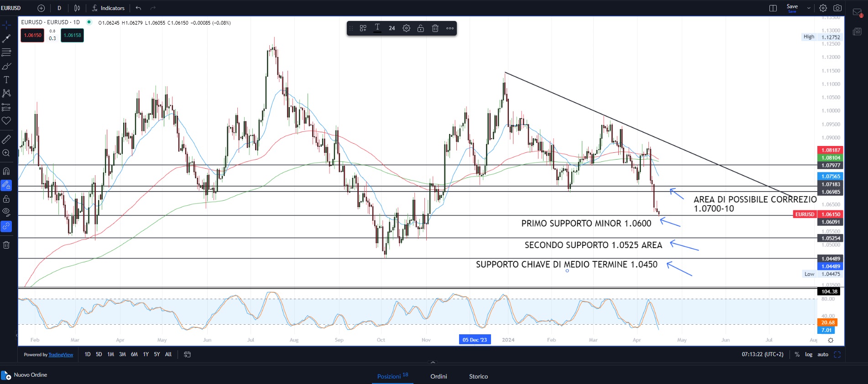This screenshot has height=384, width=868.
Task: Switch to the Ordini tab
Action: coord(439,376)
